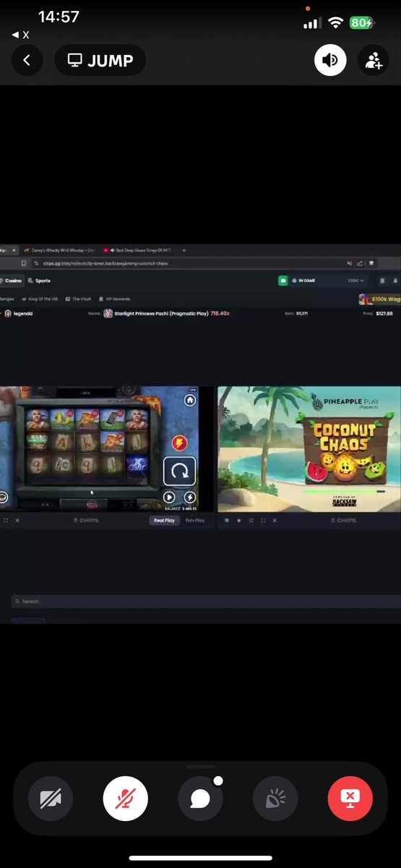The width and height of the screenshot is (401, 868).
Task: Open the JUMP channel header
Action: coord(100,61)
